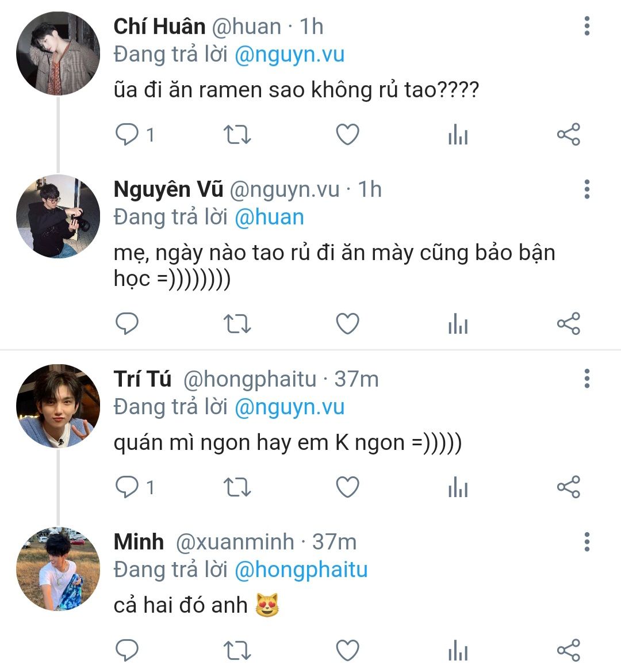Retweet Chí Huân's tweet
Image resolution: width=621 pixels, height=672 pixels.
tap(237, 135)
